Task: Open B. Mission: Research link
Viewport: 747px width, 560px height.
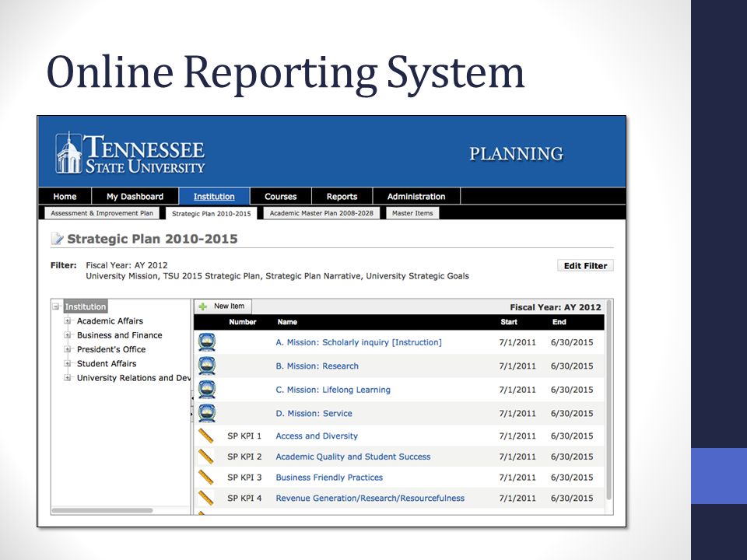Action: click(317, 366)
